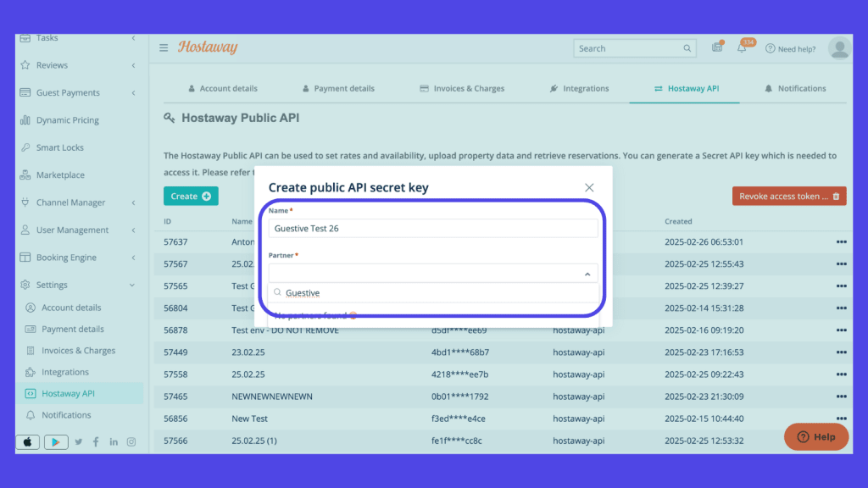Switch to the Invoices & Charges tab

coord(462,88)
